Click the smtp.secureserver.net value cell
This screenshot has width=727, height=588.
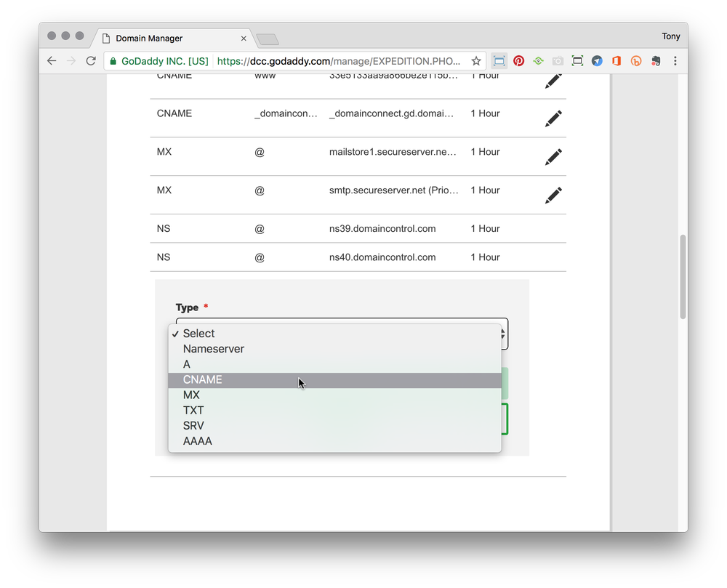click(x=393, y=190)
